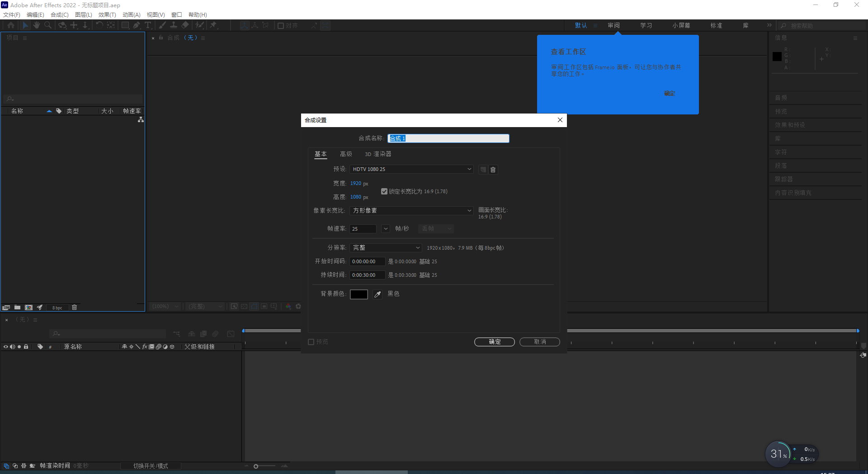This screenshot has width=868, height=474.
Task: Toggle the 对齐 snapping option in toolbar
Action: point(281,25)
